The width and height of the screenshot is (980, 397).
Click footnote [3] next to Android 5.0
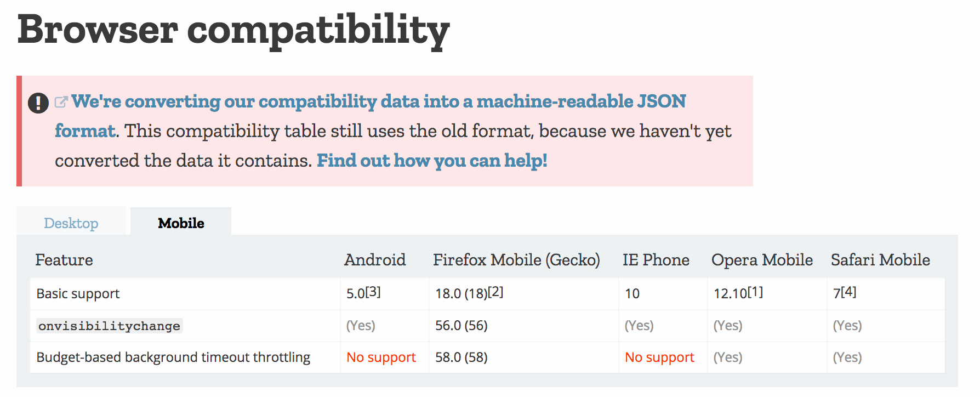coord(373,292)
